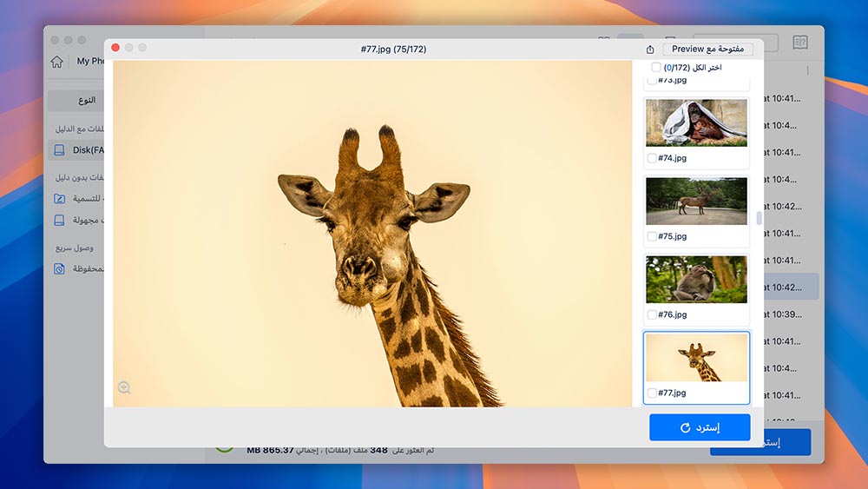Viewport: 868px width, 489px height.
Task: Click the help book icon in the background window
Action: (x=800, y=42)
